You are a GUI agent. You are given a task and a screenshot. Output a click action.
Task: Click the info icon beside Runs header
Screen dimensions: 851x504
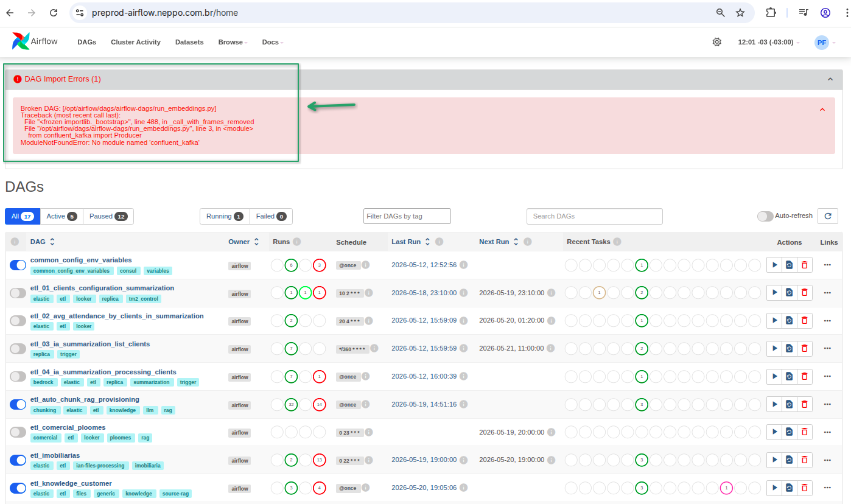click(297, 242)
